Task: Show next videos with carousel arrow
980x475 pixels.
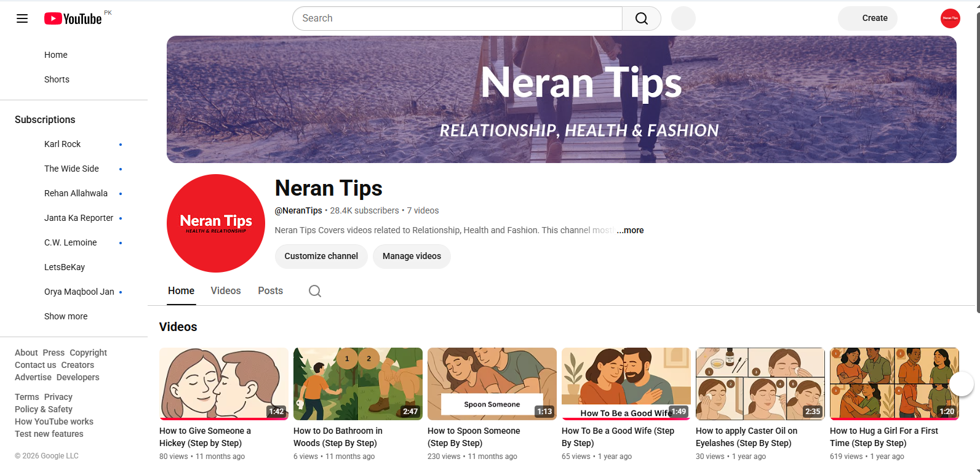Action: [962, 385]
